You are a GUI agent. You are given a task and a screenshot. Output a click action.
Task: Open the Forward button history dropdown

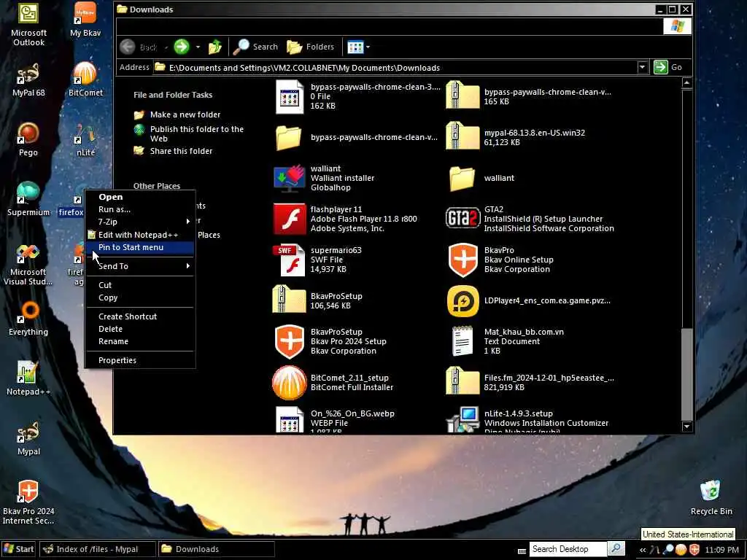[198, 47]
